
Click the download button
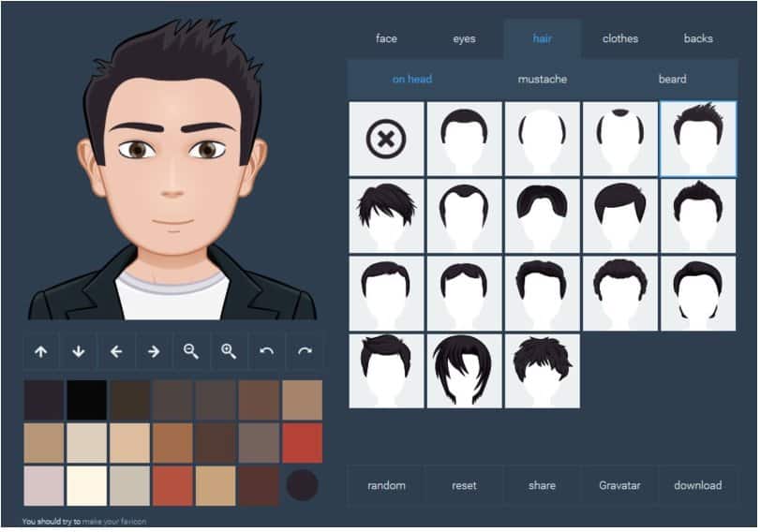pyautogui.click(x=698, y=485)
